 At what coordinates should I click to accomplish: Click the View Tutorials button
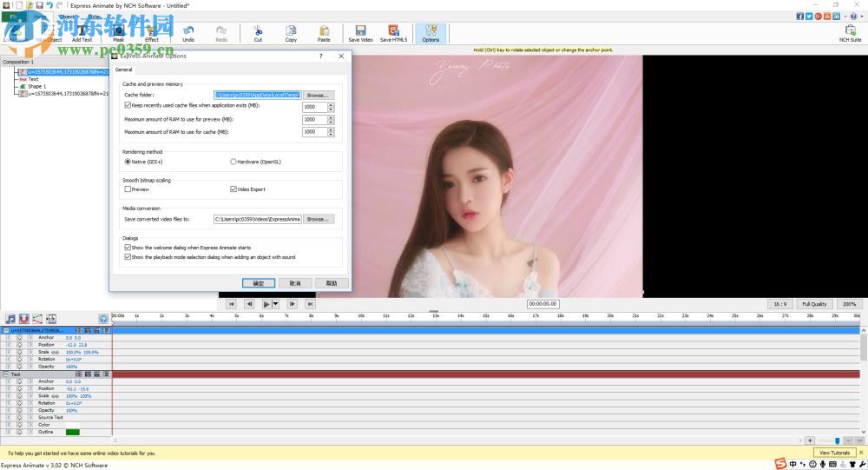(x=835, y=453)
